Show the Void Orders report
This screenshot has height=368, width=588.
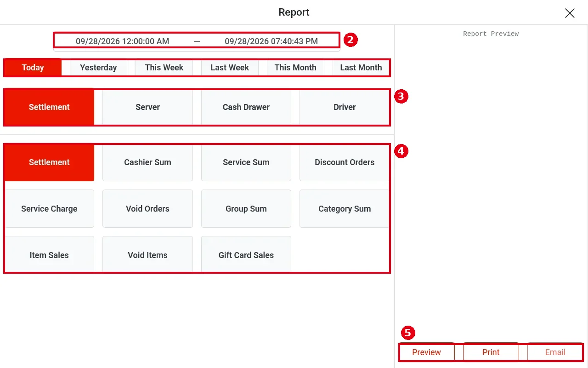(147, 209)
